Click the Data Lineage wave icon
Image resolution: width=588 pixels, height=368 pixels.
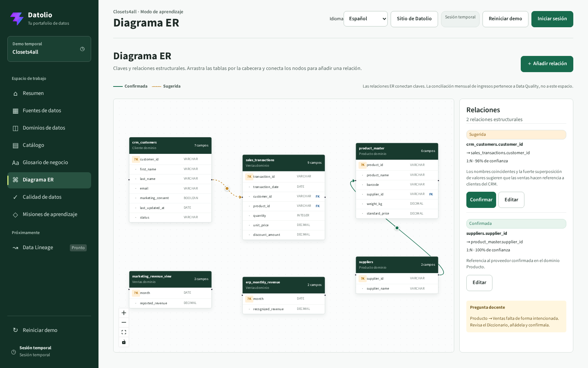coord(15,248)
